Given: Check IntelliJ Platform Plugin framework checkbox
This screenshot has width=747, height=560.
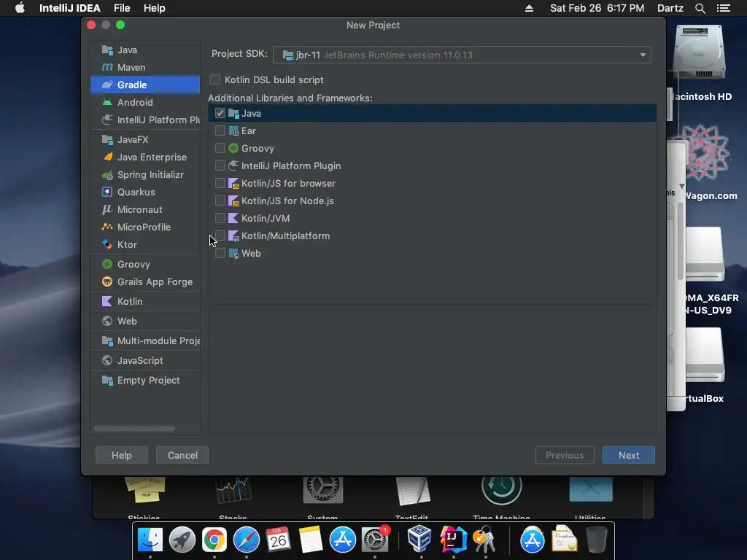Looking at the screenshot, I should click(x=220, y=166).
